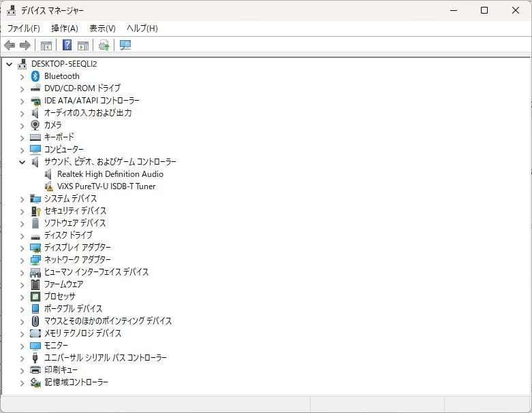Click the security device key icon
The width and height of the screenshot is (532, 413).
35,211
